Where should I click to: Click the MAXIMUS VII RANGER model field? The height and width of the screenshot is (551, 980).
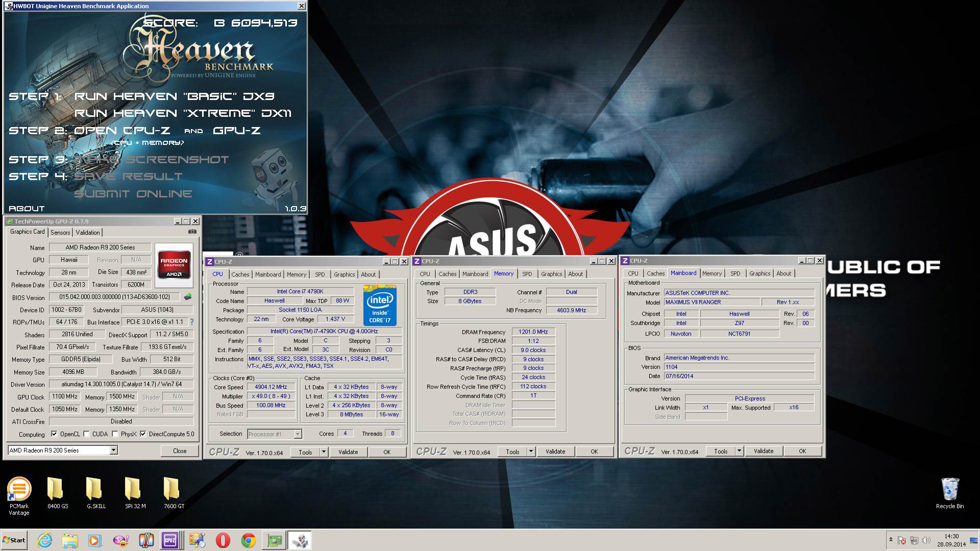click(712, 302)
